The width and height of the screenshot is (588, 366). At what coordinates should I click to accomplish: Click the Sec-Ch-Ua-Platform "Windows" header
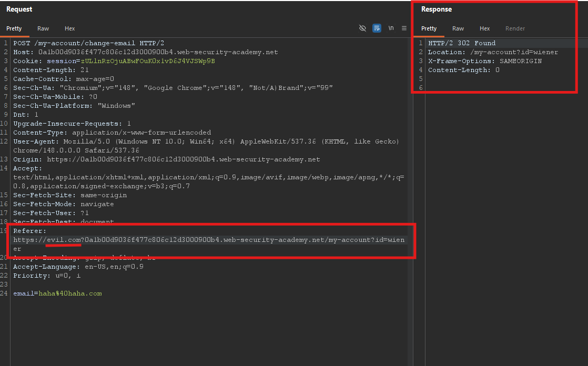click(x=74, y=106)
